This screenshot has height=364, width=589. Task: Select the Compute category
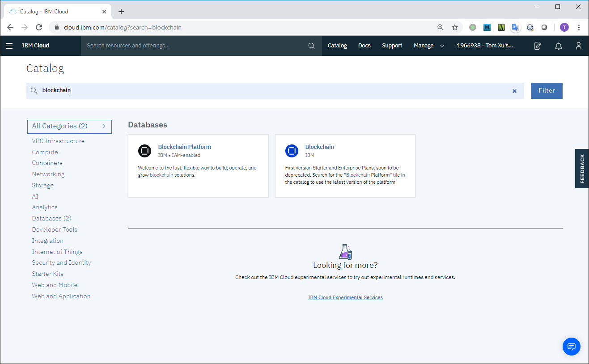(45, 152)
